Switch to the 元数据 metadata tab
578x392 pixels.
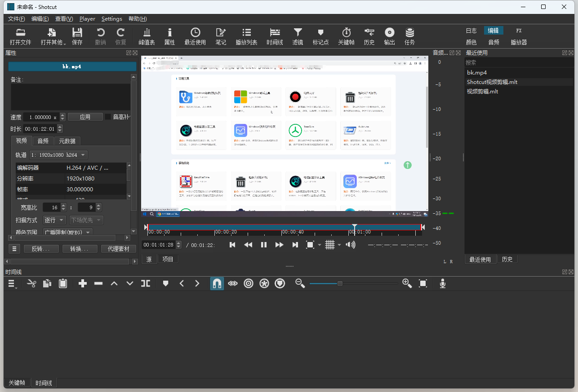67,141
